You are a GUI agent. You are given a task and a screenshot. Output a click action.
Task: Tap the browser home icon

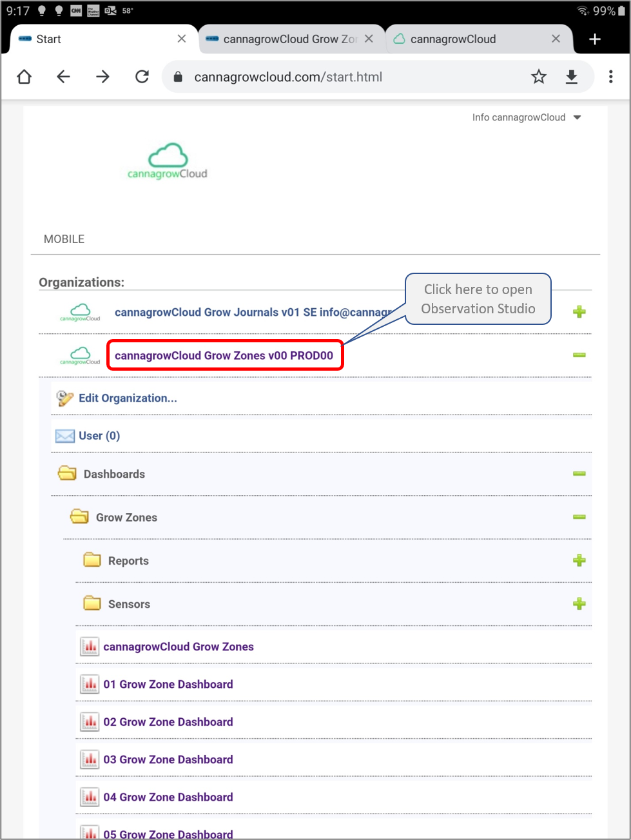24,77
